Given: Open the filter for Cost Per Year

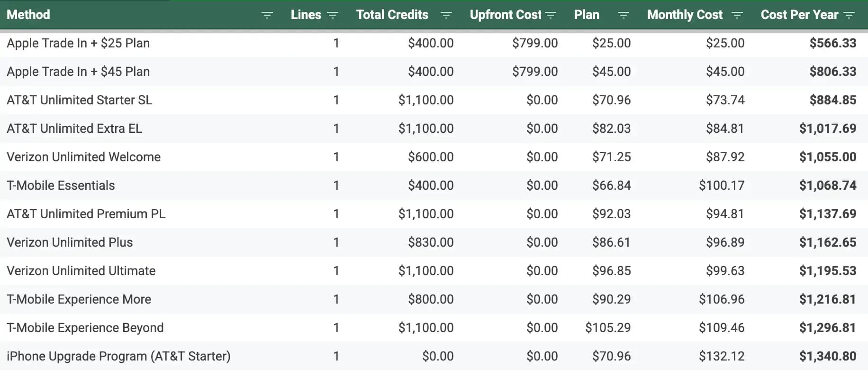Looking at the screenshot, I should (849, 15).
